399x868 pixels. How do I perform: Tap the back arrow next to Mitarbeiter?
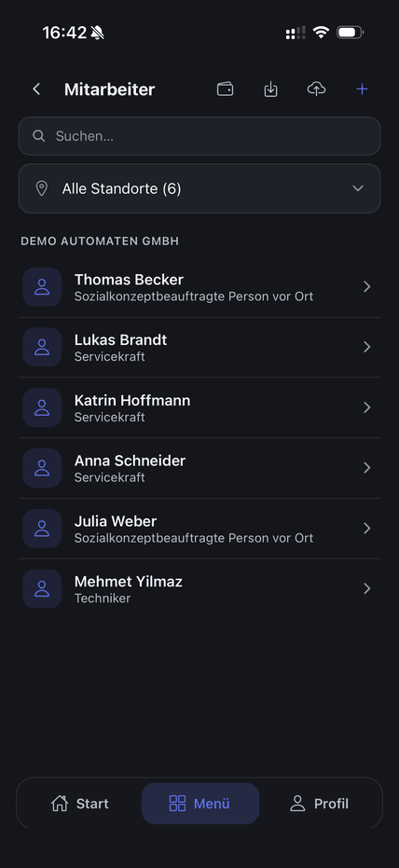pyautogui.click(x=36, y=90)
